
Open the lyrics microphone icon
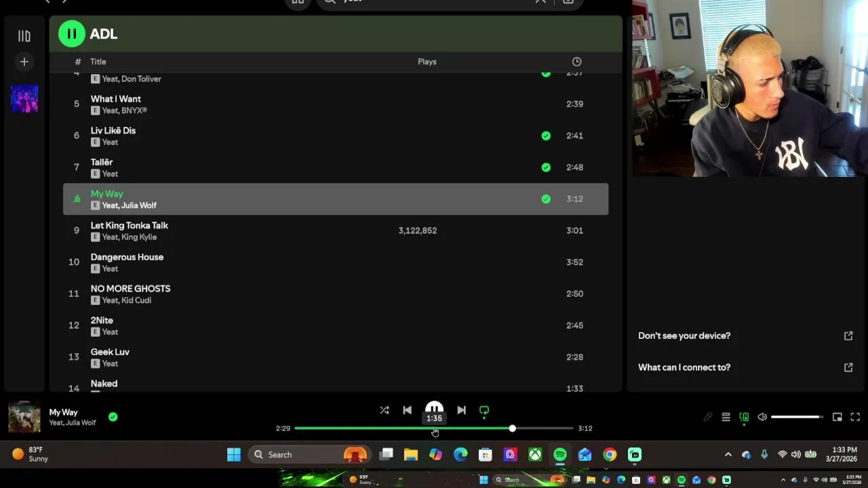pyautogui.click(x=707, y=418)
